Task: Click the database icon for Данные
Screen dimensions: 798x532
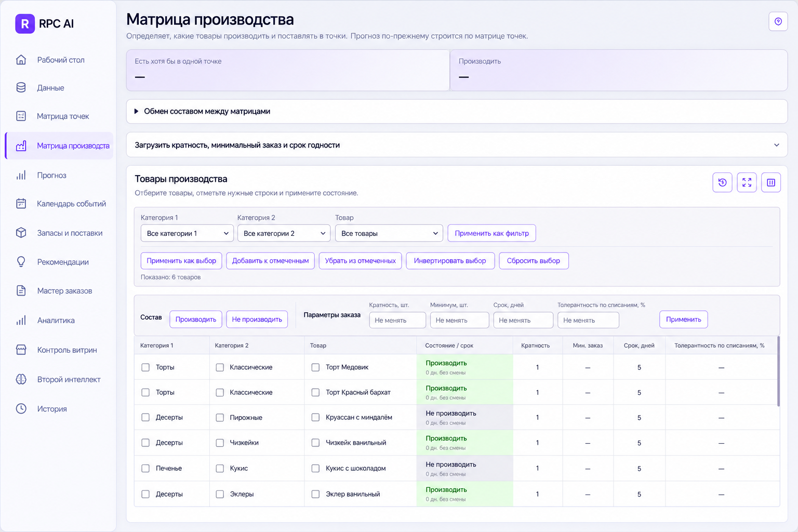Action: tap(21, 88)
